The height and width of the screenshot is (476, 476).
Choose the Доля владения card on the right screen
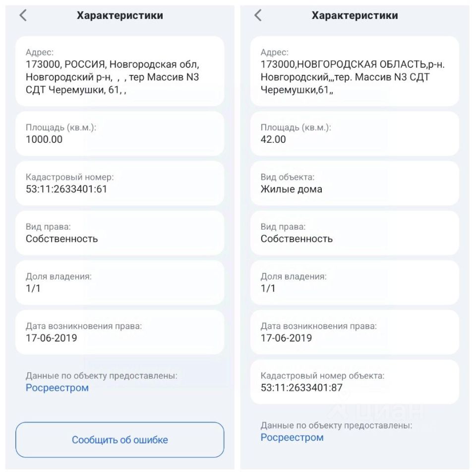355,283
